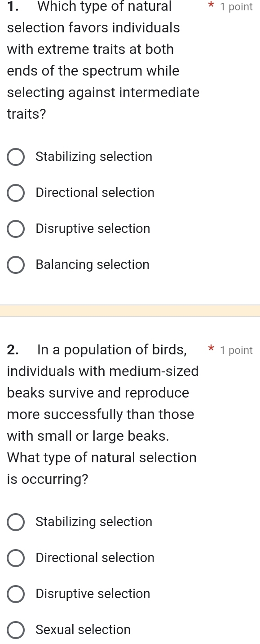Viewport: 260px width, 644px height.
Task: Click the 'Sexual selection' answer label
Action: pyautogui.click(x=83, y=630)
